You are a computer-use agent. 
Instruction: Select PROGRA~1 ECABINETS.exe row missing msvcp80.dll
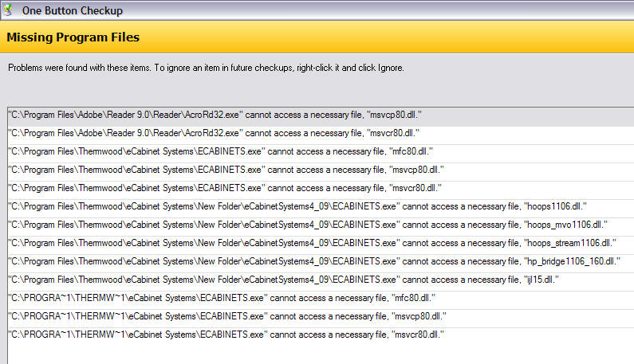pos(321,319)
